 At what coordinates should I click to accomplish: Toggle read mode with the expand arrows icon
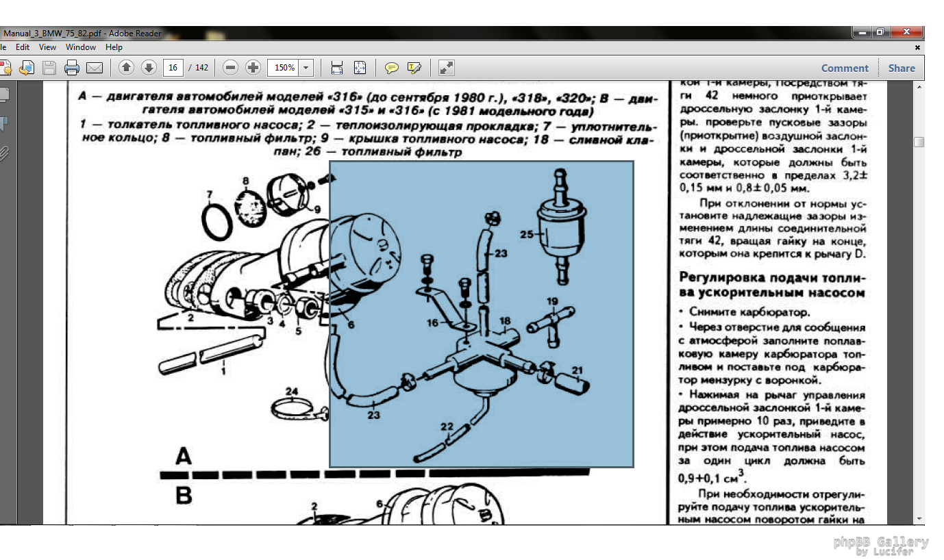tap(446, 68)
